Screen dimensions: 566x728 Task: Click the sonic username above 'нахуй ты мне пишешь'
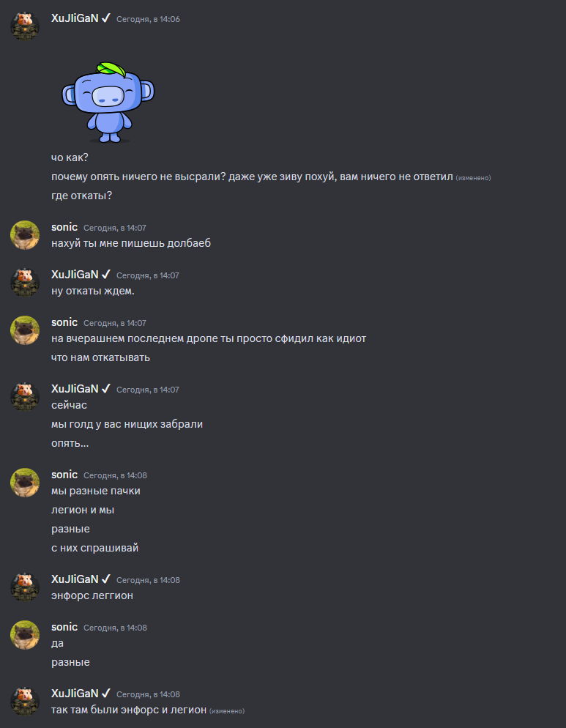click(64, 227)
